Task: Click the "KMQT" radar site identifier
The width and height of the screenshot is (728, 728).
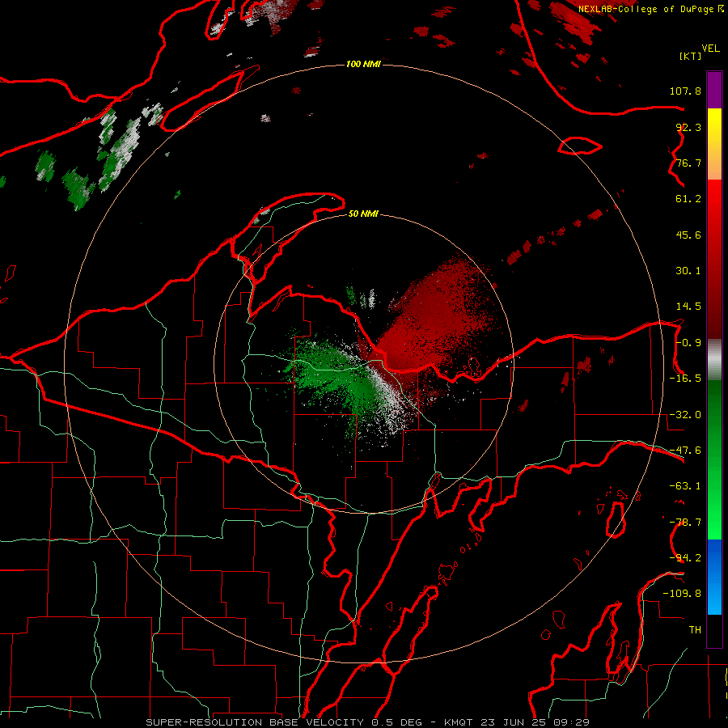Action: (459, 722)
